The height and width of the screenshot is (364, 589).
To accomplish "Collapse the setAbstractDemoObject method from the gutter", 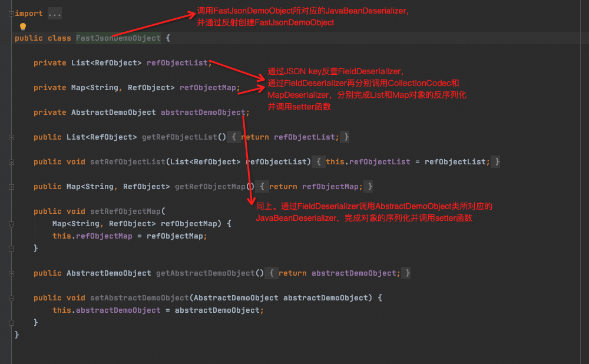I will 12,298.
